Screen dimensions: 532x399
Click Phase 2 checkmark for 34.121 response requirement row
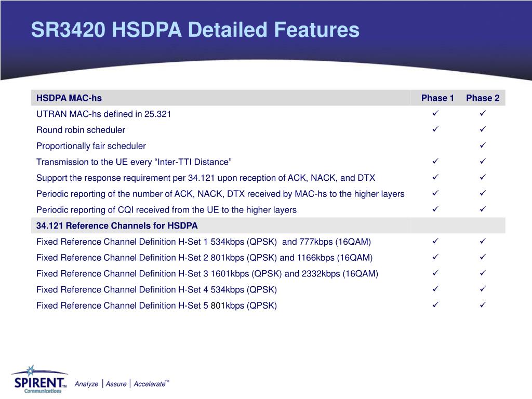(x=483, y=177)
